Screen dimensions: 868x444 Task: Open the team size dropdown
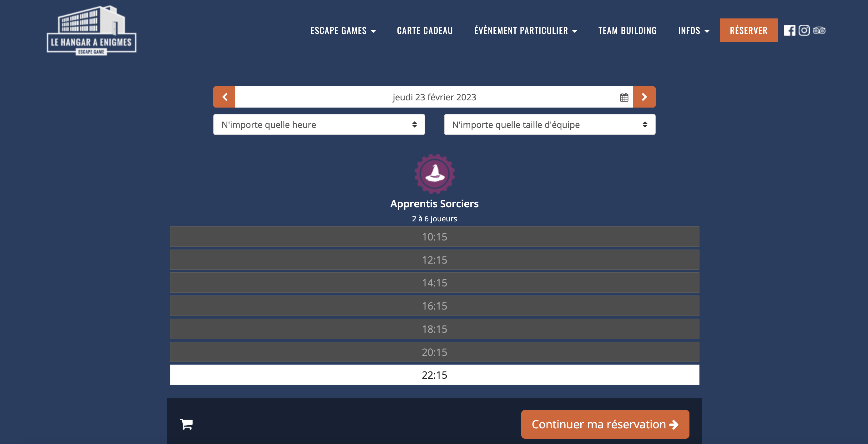[x=550, y=125]
